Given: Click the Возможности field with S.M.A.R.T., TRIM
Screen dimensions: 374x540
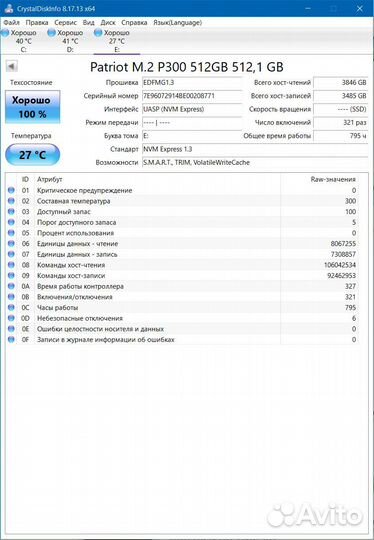Looking at the screenshot, I should [x=255, y=163].
